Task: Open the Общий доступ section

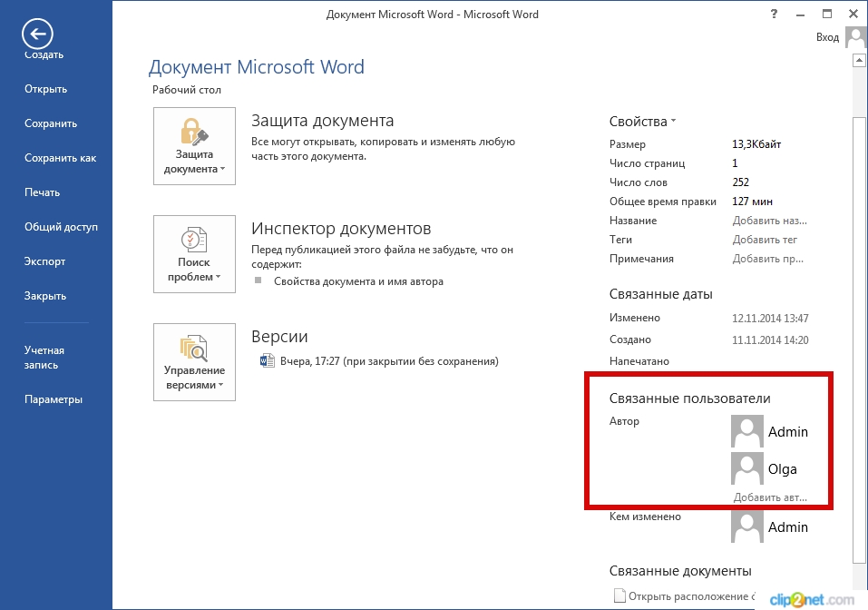Action: [61, 227]
